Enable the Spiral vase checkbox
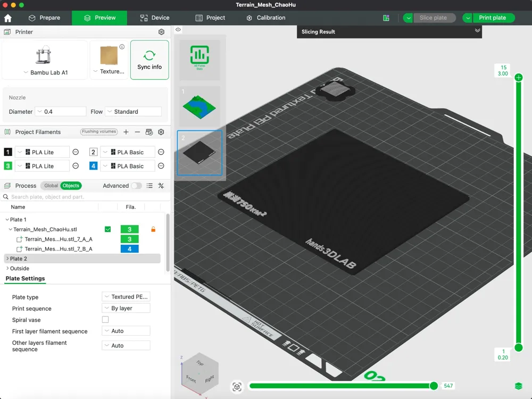 click(x=105, y=320)
